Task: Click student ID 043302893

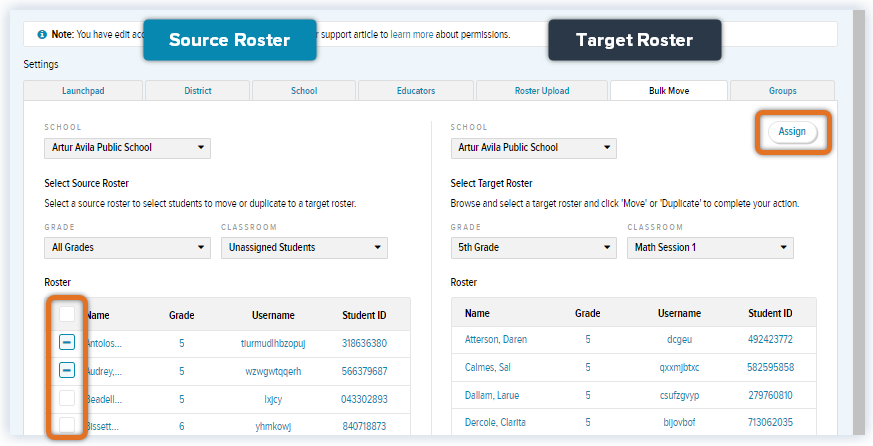Action: pyautogui.click(x=364, y=399)
